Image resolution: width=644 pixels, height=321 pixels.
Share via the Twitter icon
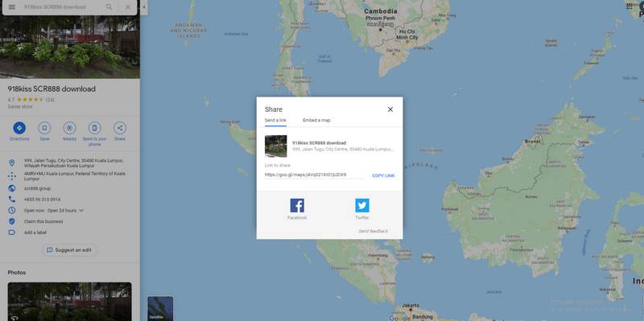pos(362,205)
